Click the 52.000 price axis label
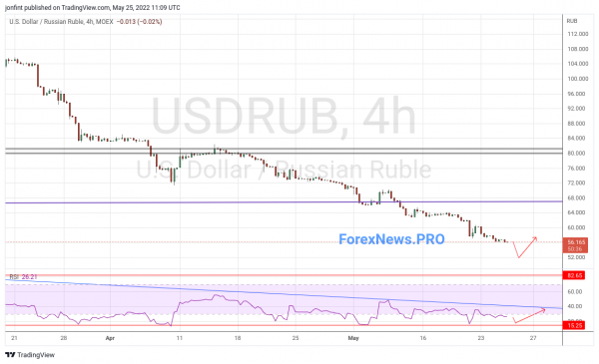The width and height of the screenshot is (599, 364). 576,257
